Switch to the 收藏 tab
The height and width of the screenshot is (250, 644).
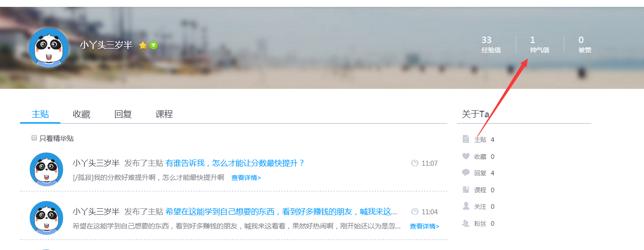pos(81,114)
